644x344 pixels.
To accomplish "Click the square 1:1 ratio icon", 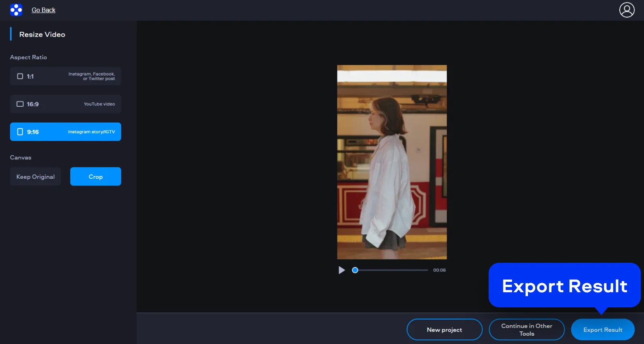I will click(x=20, y=76).
